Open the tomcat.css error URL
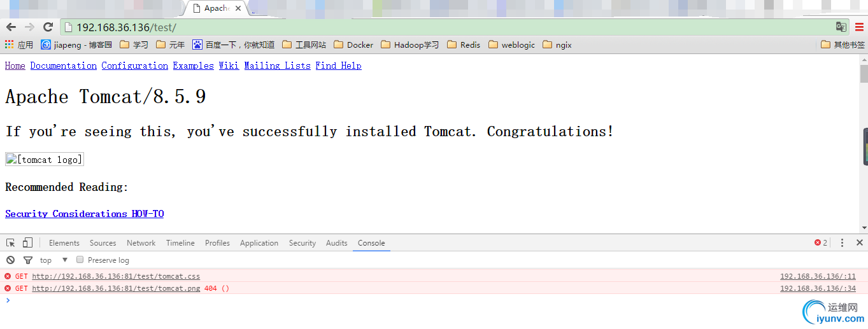 [x=116, y=277]
